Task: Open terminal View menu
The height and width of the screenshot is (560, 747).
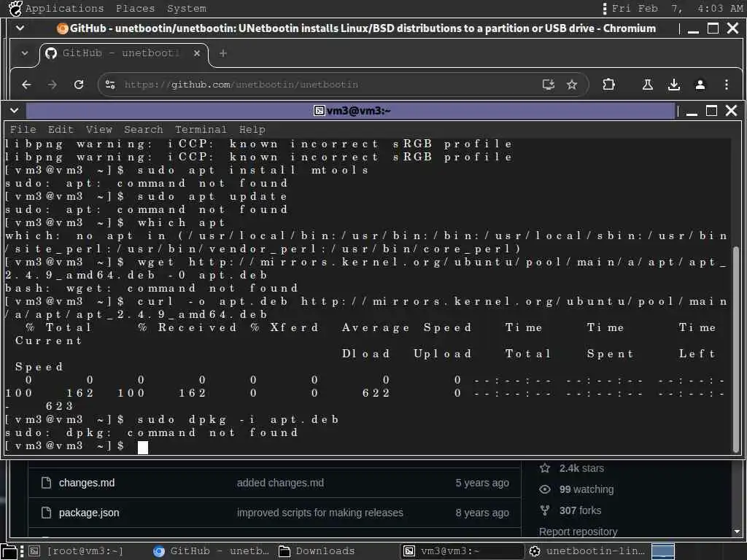Action: 98,130
